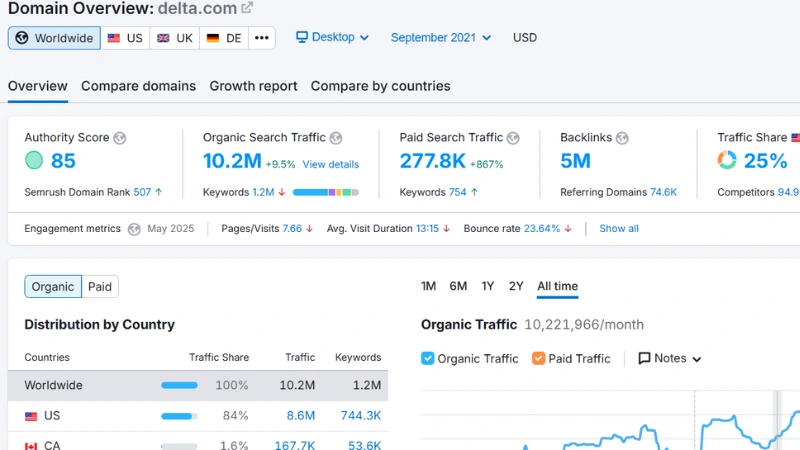The image size is (800, 450).
Task: Open the Notes dropdown
Action: pos(670,359)
